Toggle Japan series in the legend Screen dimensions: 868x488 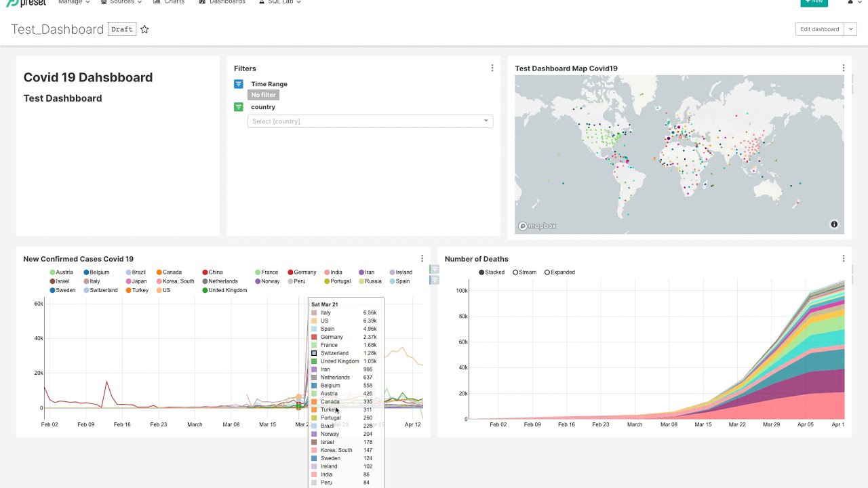(136, 281)
